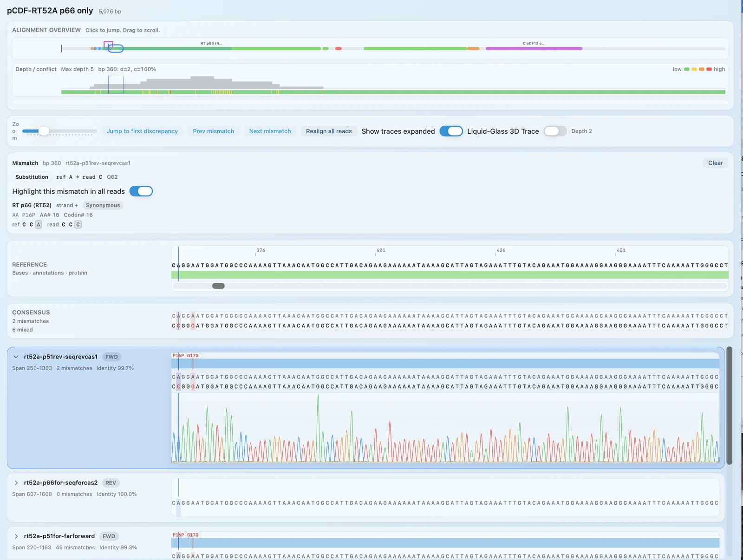Click Realign all reads button
The width and height of the screenshot is (743, 560).
[x=329, y=131]
